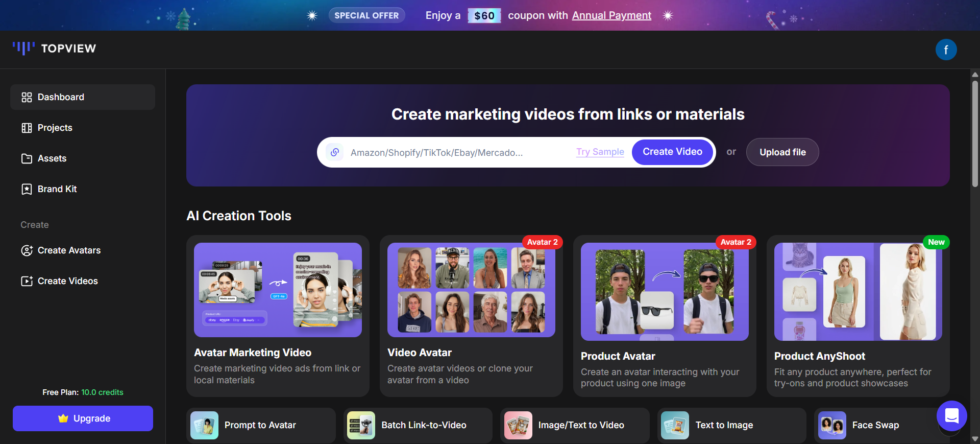The image size is (980, 444).
Task: Click the Text to Image label
Action: 724,425
